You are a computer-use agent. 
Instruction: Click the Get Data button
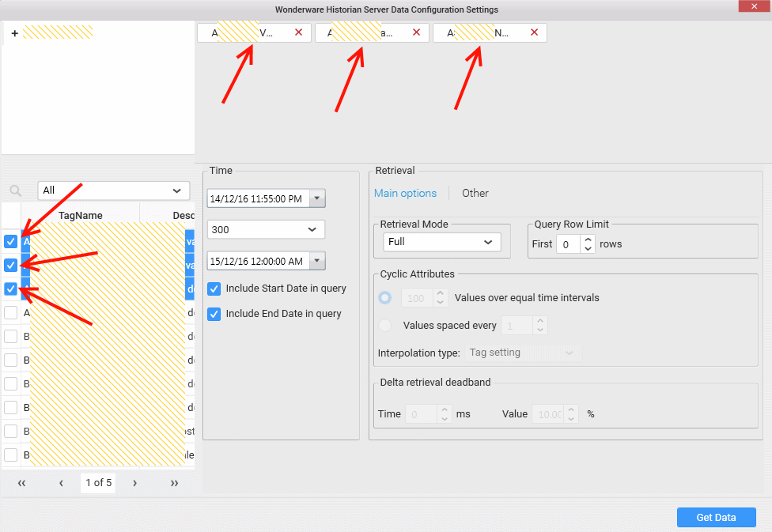pyautogui.click(x=717, y=517)
